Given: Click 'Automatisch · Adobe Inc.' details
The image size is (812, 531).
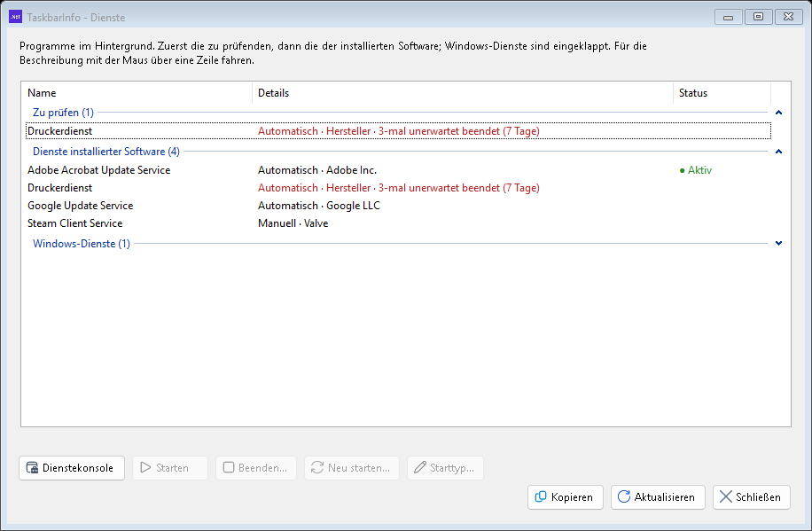Looking at the screenshot, I should (317, 170).
